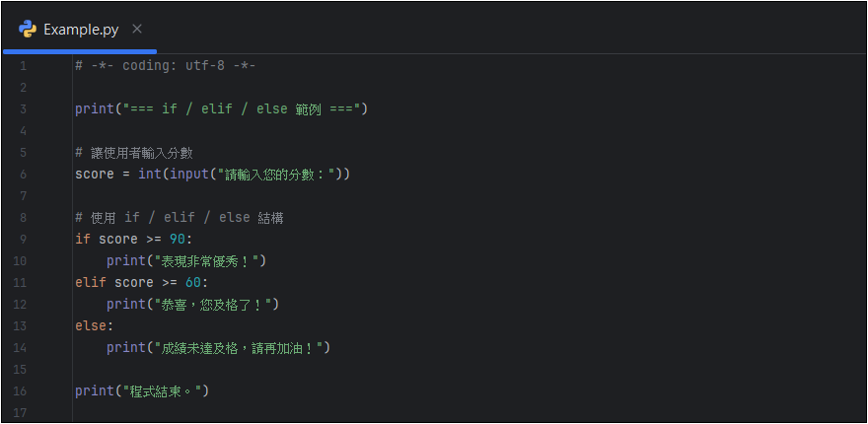Screen dimensions: 868x424
Task: Click line number 1 in the gutter
Action: [22, 66]
